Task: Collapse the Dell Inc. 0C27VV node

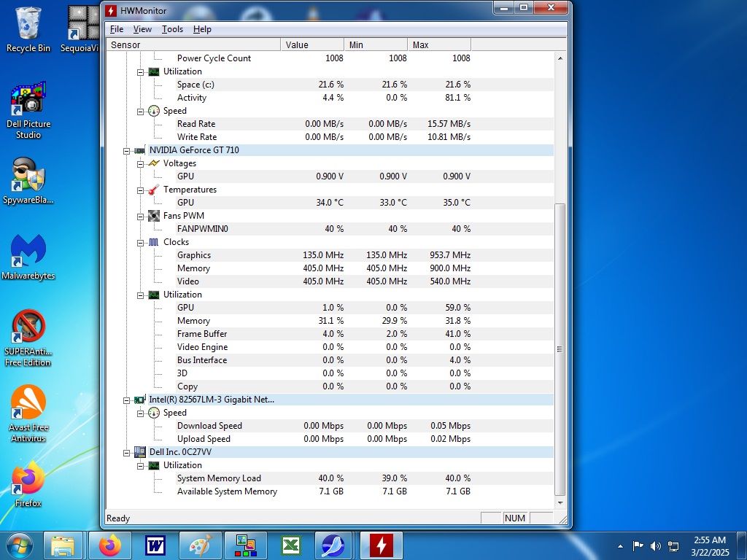Action: (127, 453)
